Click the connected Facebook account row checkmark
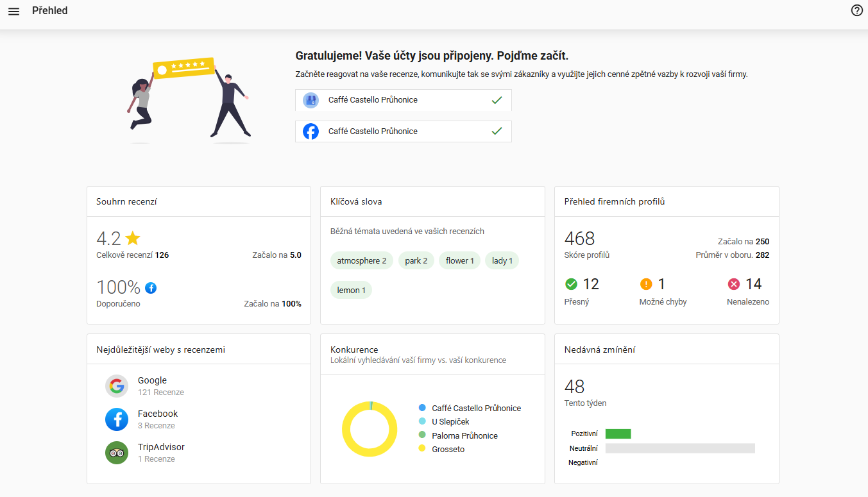This screenshot has width=868, height=497. click(496, 131)
